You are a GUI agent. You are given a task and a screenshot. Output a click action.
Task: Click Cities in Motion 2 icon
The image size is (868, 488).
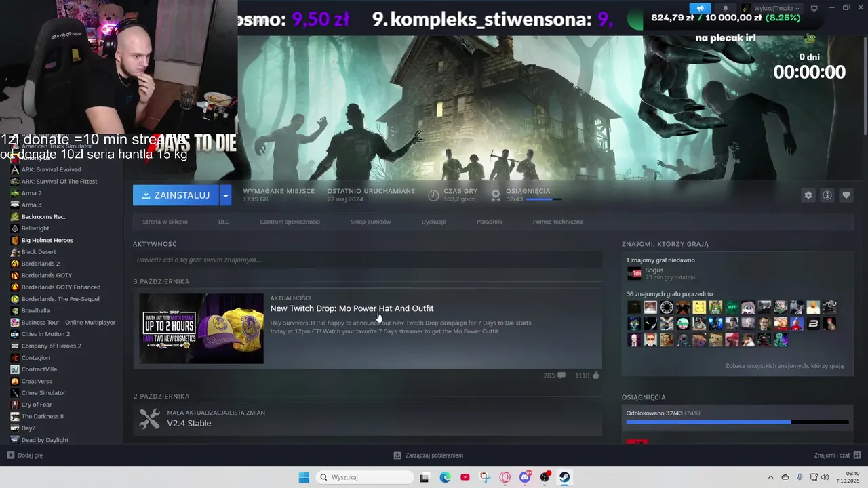[15, 334]
